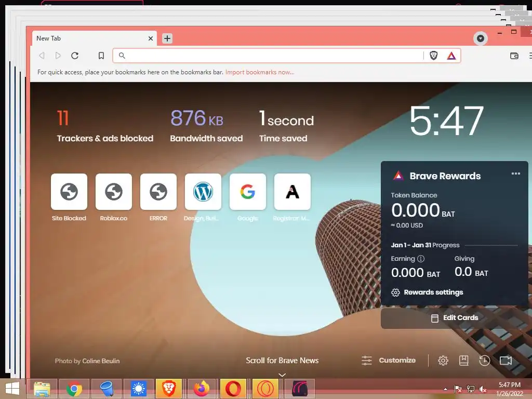The image size is (532, 399).
Task: Open the Roblox.co shortcut tile
Action: [114, 192]
